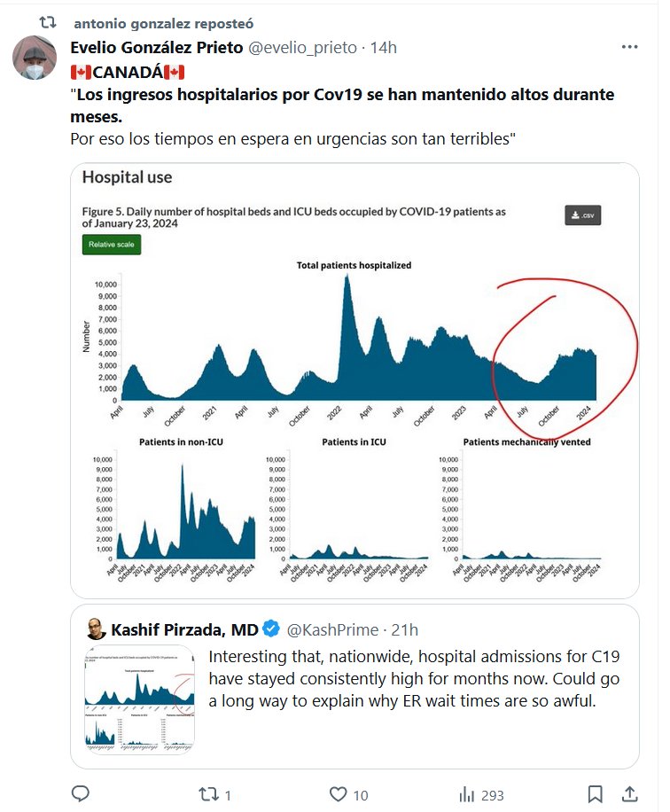Screen dimensions: 670x812
Task: Click the reply speech bubble icon
Action: [81, 793]
